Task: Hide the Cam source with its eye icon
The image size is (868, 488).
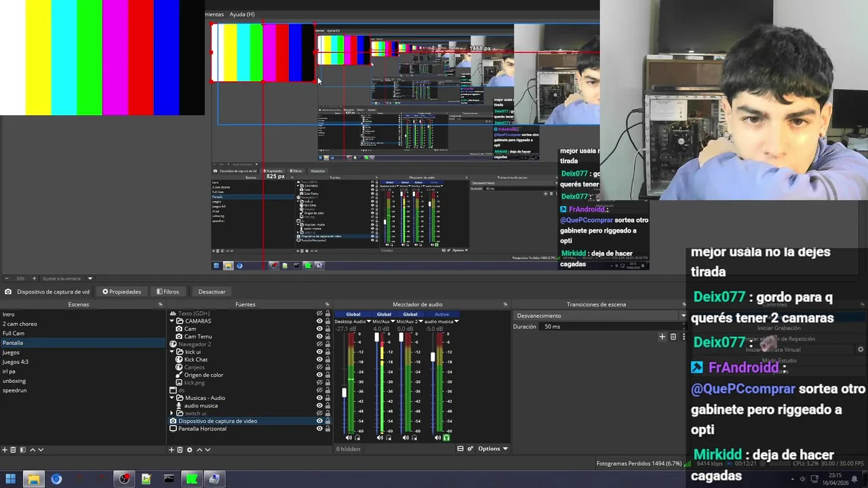Action: [319, 329]
